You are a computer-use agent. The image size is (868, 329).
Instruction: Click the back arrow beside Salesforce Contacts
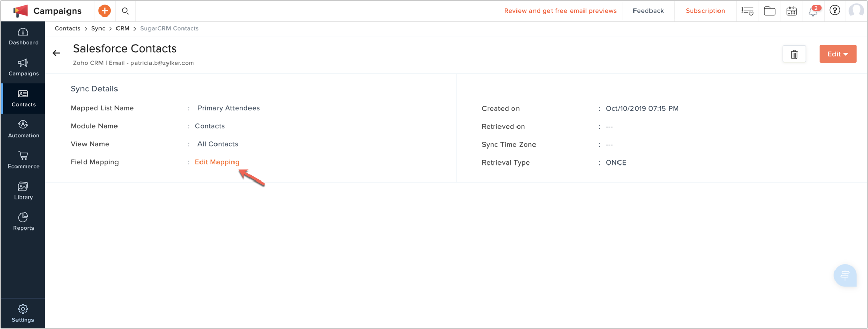[x=56, y=53]
